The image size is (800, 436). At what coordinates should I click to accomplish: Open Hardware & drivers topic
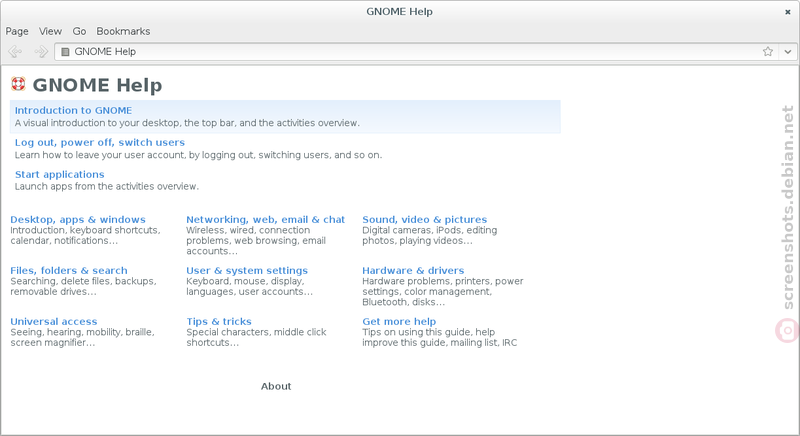pos(413,270)
